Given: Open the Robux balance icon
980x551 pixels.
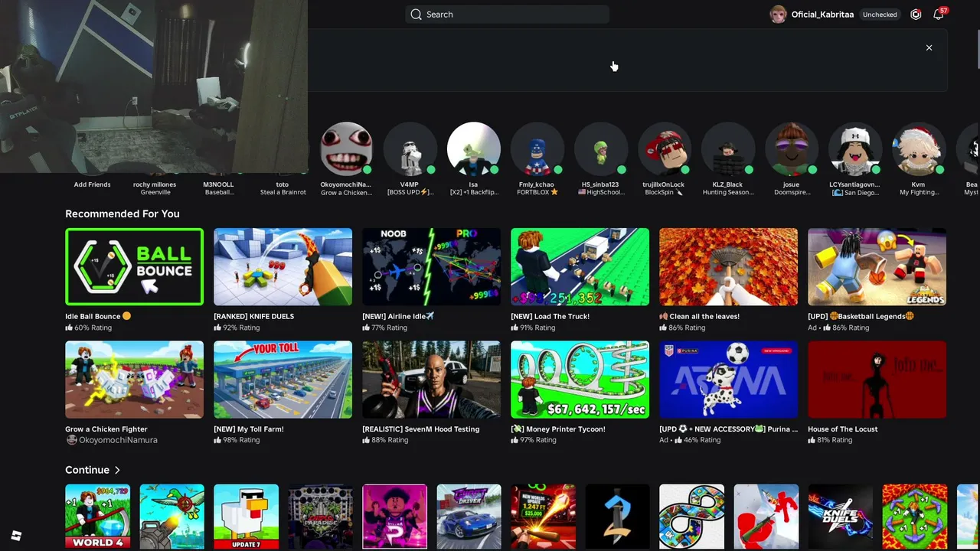Looking at the screenshot, I should (x=916, y=15).
